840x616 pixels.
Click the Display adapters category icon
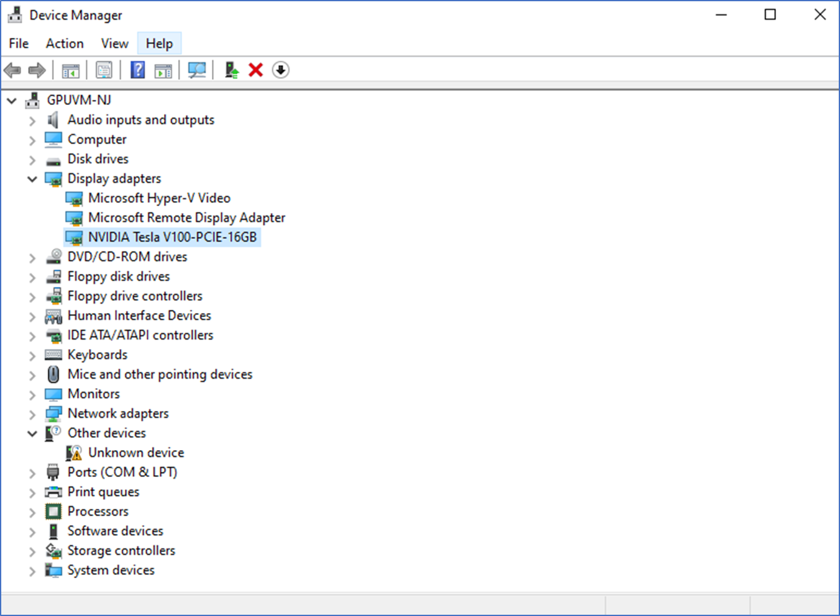(54, 179)
